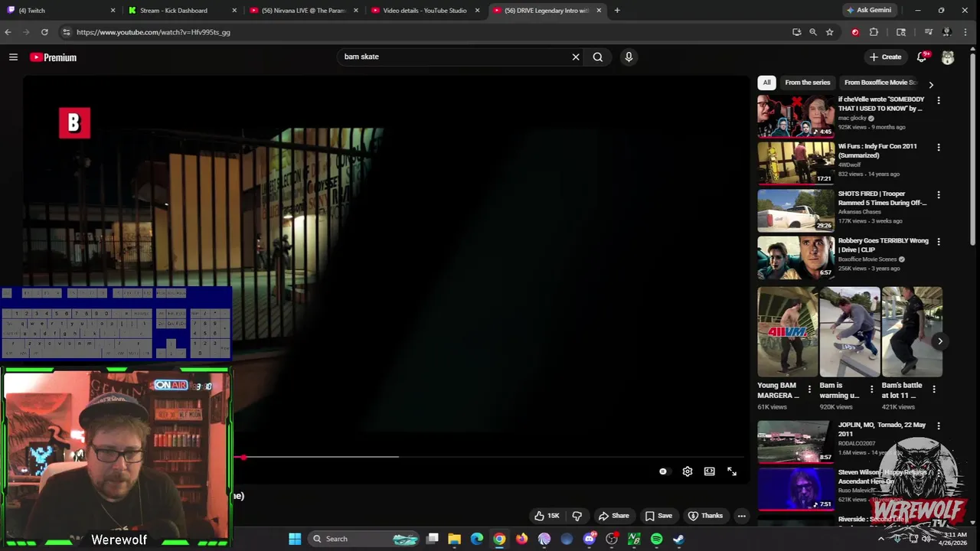Like the video with 15K likes
Image resolution: width=980 pixels, height=551 pixels.
coord(547,516)
